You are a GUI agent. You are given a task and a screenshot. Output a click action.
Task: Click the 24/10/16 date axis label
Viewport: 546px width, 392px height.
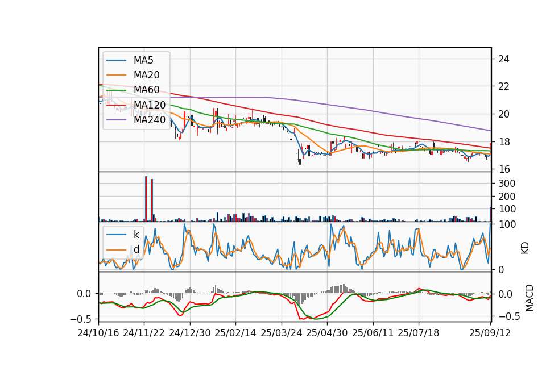[98, 333]
